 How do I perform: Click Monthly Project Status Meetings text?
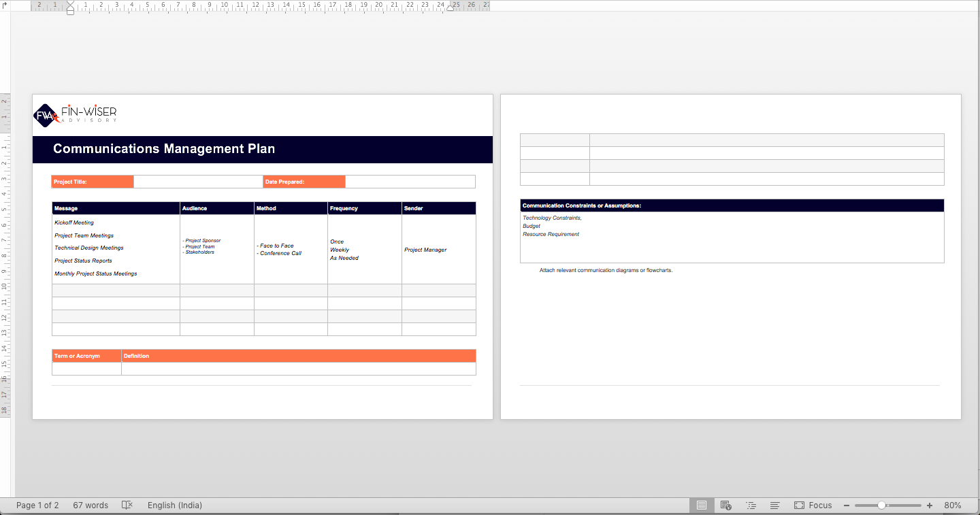click(x=96, y=273)
